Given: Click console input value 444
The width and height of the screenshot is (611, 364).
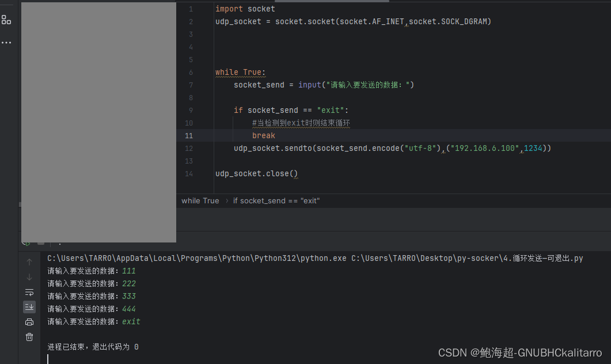Looking at the screenshot, I should (128, 309).
